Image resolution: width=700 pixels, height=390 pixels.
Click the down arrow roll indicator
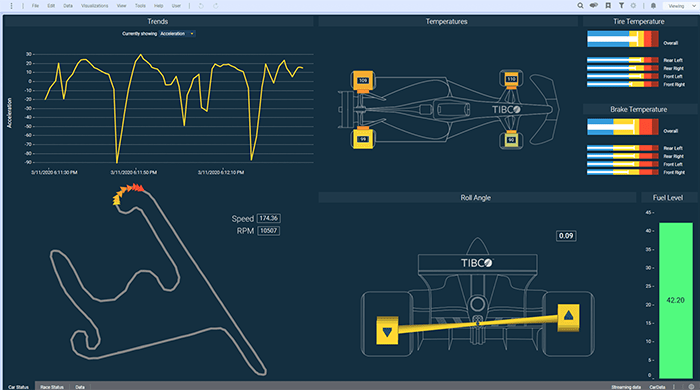coord(387,332)
